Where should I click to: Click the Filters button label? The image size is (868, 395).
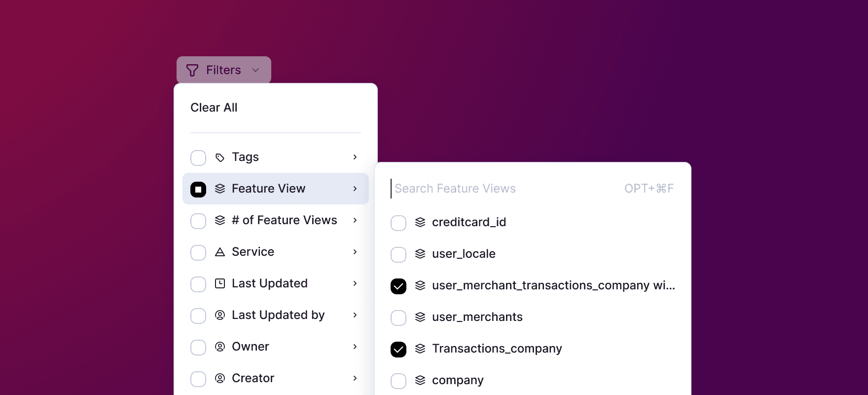point(223,70)
